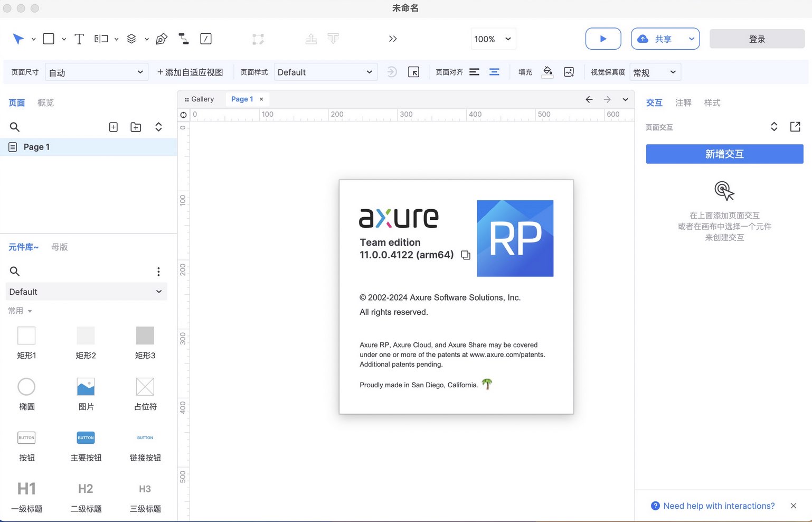Switch to Gallery canvas tab

point(200,99)
